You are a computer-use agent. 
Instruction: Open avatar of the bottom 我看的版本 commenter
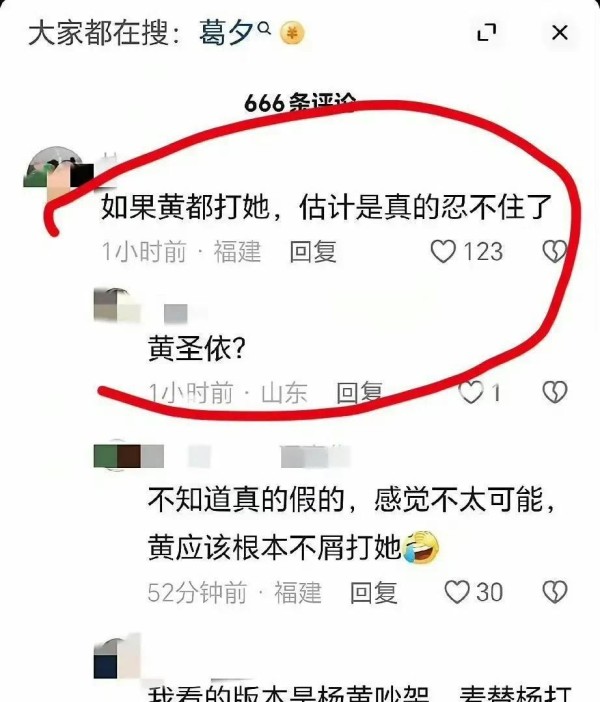(x=117, y=656)
